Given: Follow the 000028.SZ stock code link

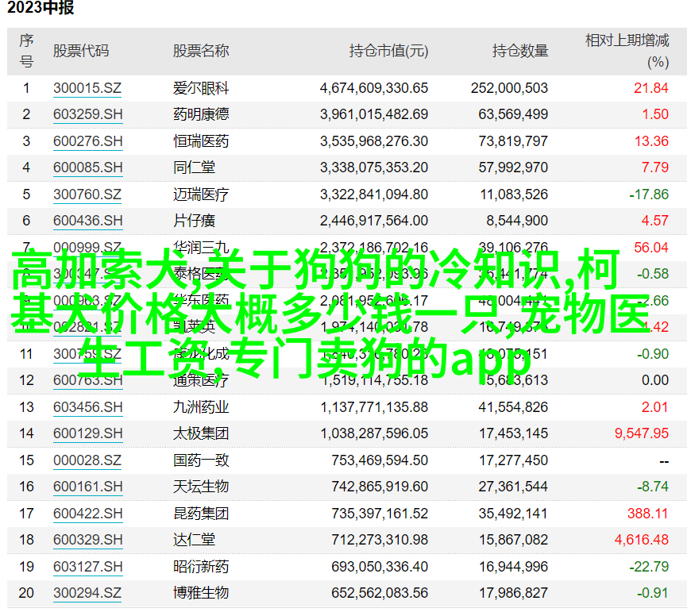Looking at the screenshot, I should click(x=87, y=460).
